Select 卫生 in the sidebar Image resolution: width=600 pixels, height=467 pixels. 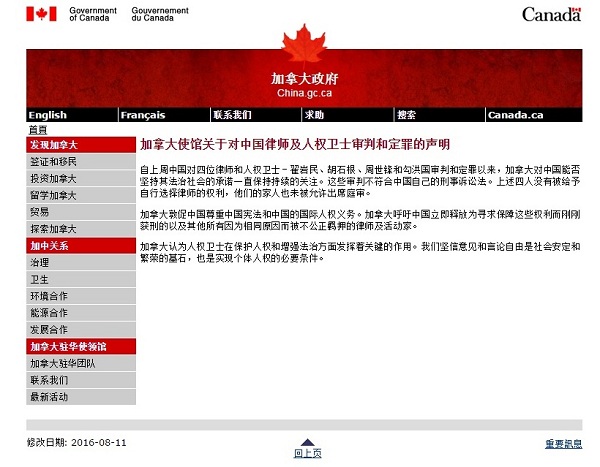coord(81,279)
